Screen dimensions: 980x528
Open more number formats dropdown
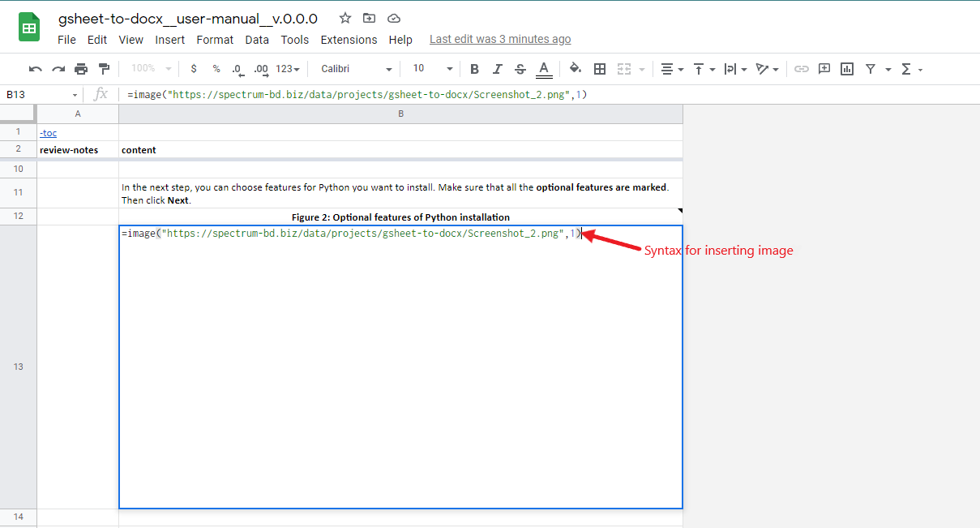[x=288, y=69]
